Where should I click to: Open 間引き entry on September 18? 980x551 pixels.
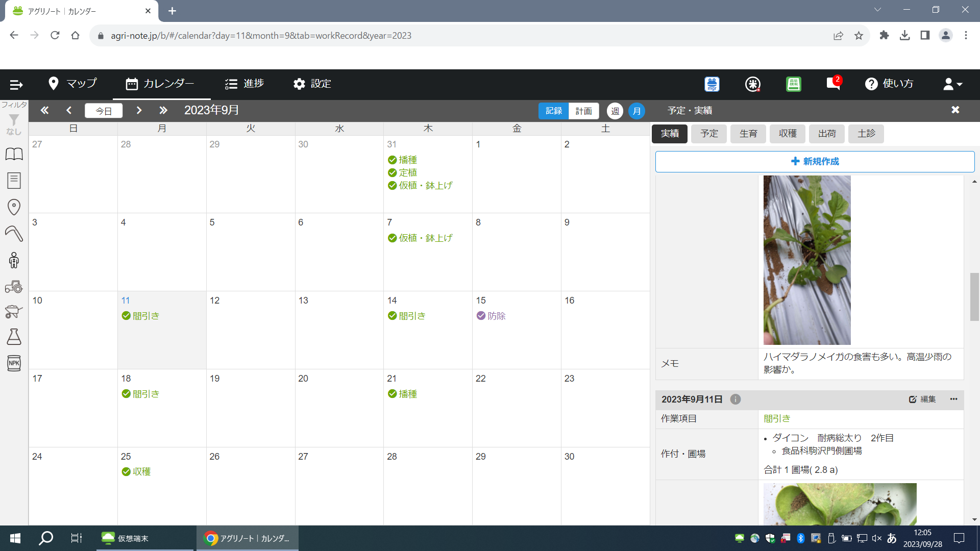pyautogui.click(x=141, y=394)
